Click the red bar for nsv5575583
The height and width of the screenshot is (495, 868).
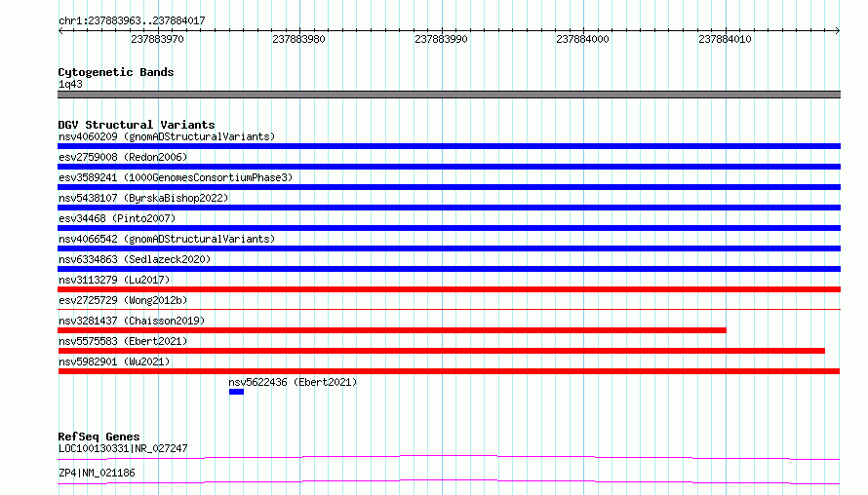point(441,351)
